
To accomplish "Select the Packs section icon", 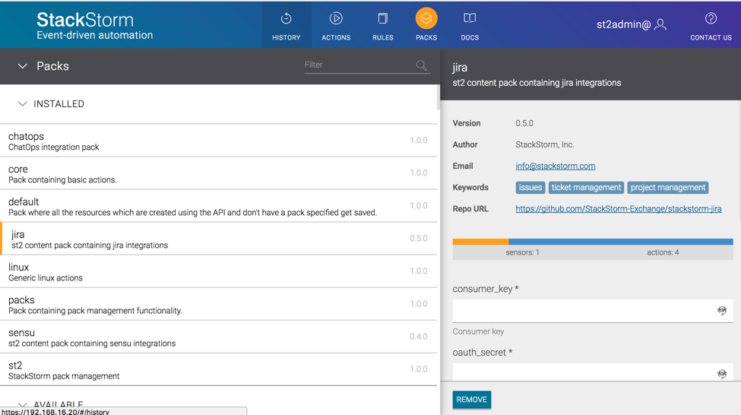I will 426,19.
